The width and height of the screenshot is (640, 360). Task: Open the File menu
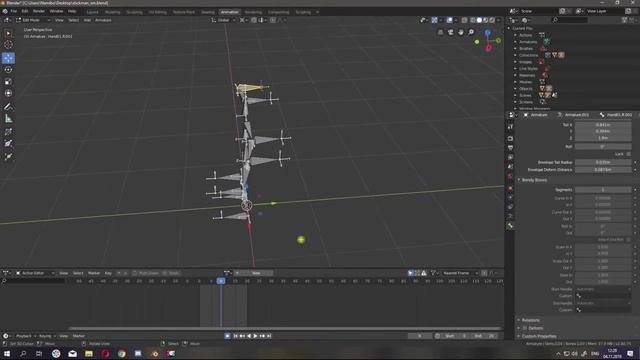(14, 11)
